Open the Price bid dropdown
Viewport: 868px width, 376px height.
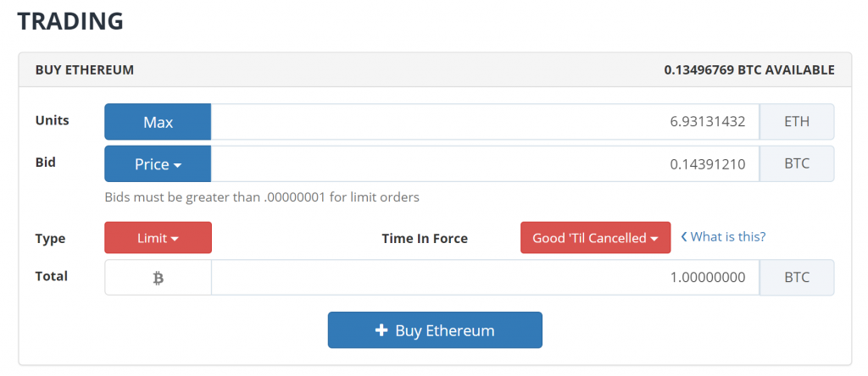tap(158, 164)
